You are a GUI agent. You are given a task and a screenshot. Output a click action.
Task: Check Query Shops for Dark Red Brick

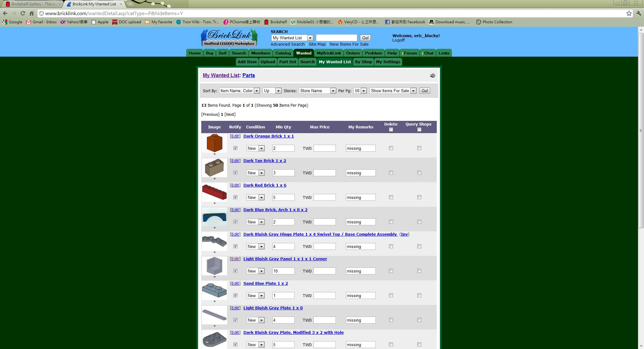point(419,197)
